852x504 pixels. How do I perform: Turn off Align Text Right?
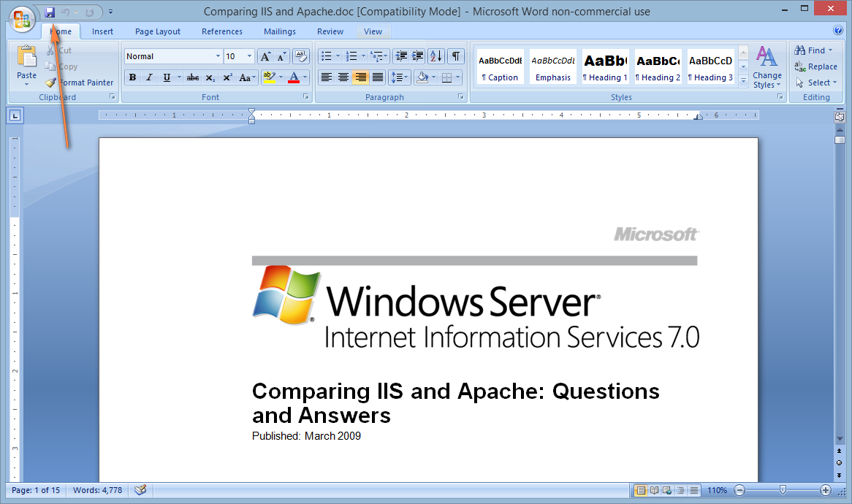click(x=360, y=77)
